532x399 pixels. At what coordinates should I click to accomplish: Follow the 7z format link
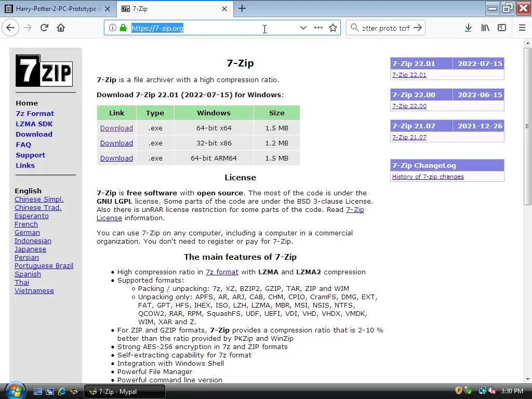(222, 272)
